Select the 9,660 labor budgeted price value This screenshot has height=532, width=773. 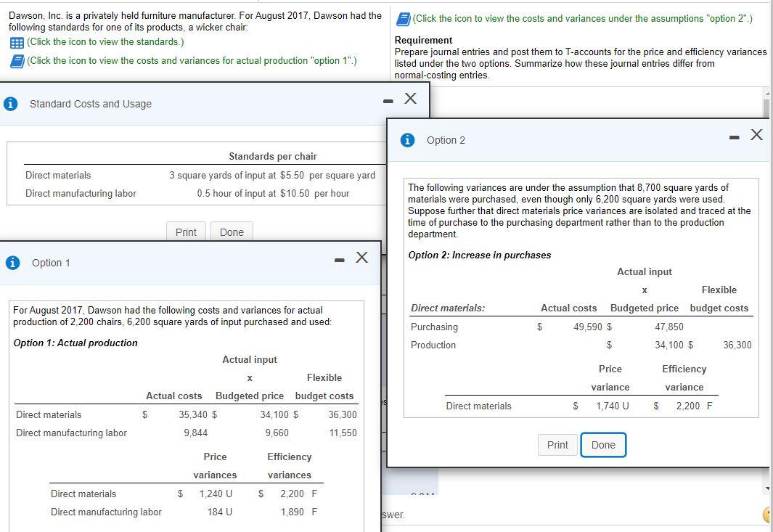coord(277,433)
